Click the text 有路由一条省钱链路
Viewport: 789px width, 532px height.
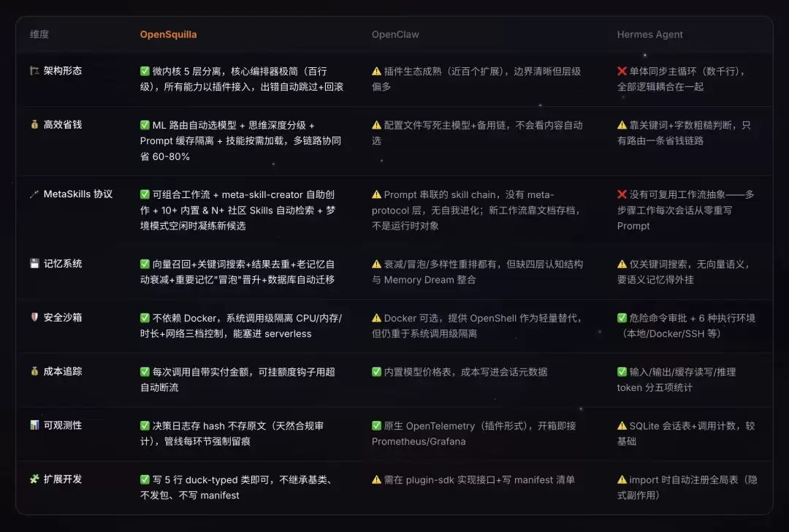pos(660,140)
